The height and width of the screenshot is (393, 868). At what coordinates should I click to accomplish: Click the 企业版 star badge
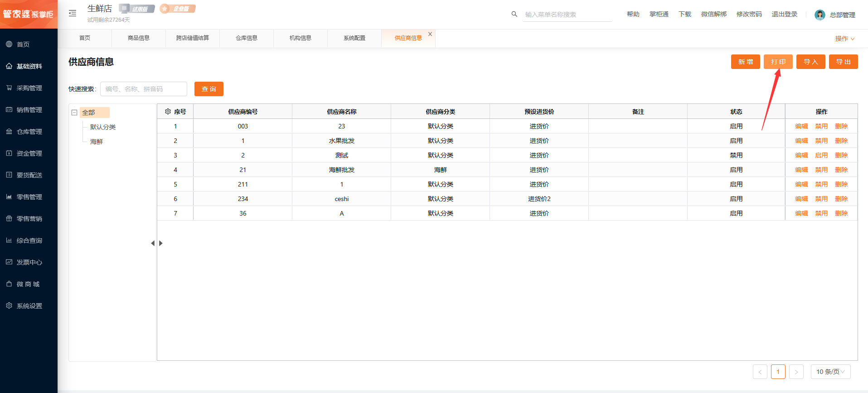click(x=178, y=9)
